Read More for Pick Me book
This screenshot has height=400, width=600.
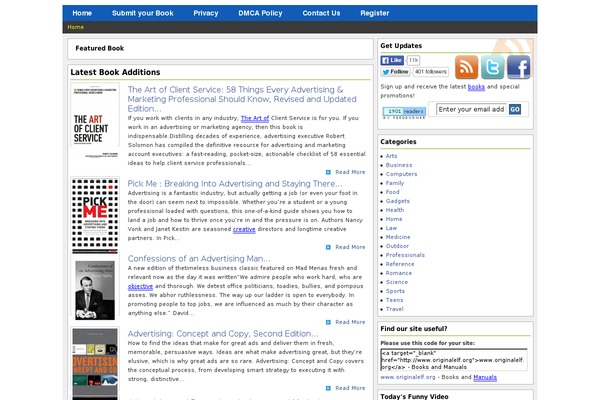[350, 247]
